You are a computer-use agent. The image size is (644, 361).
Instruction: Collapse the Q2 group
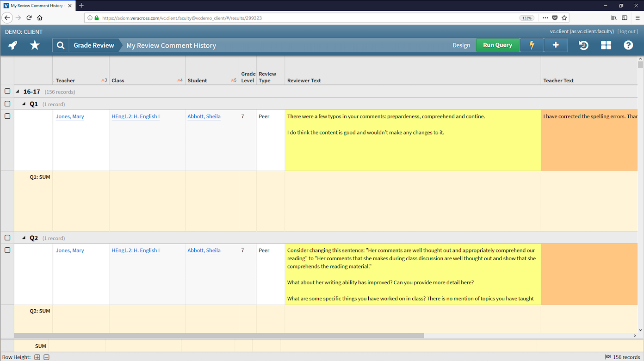pos(25,238)
